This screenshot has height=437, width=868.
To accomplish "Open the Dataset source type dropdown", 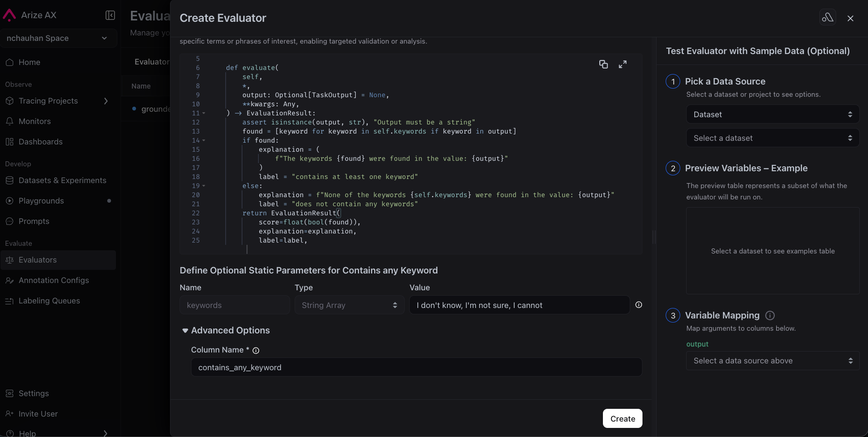I will tap(772, 114).
